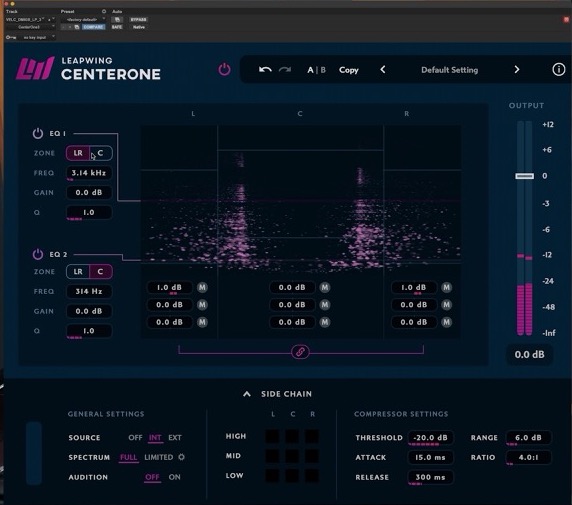Open the CenterOne insert dropdown

click(31, 27)
